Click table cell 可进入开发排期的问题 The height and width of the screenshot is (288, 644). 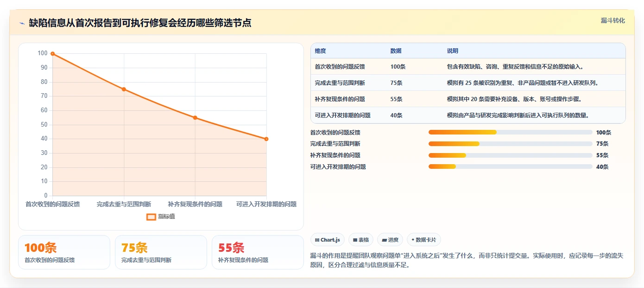coord(343,115)
